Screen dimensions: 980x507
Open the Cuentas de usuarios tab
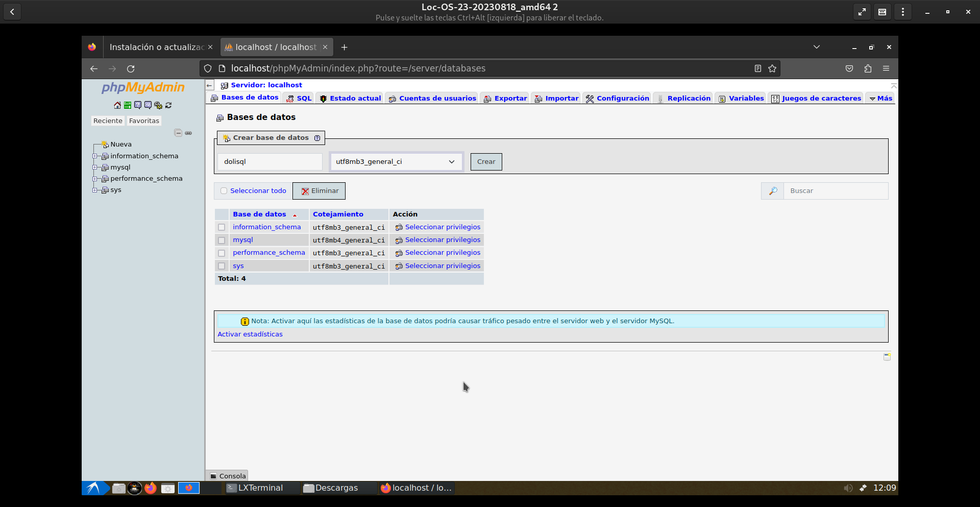(x=432, y=99)
